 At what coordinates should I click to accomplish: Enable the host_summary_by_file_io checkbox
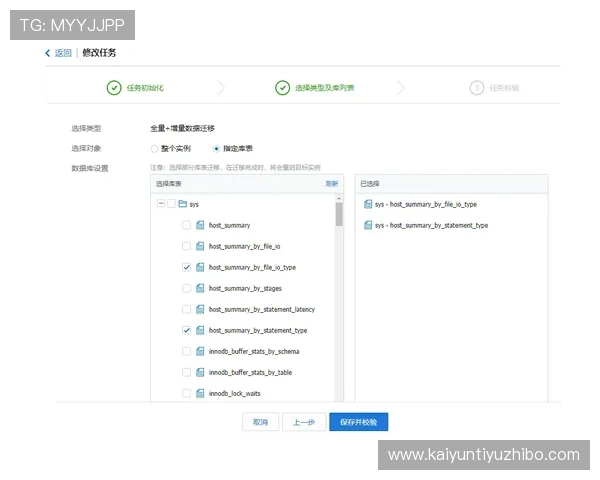(x=186, y=247)
